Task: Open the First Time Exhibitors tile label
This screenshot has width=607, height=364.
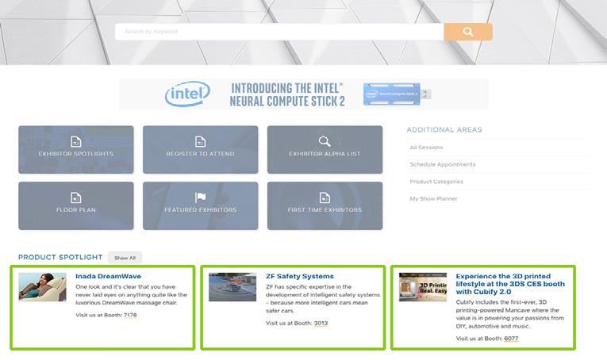Action: tap(325, 209)
